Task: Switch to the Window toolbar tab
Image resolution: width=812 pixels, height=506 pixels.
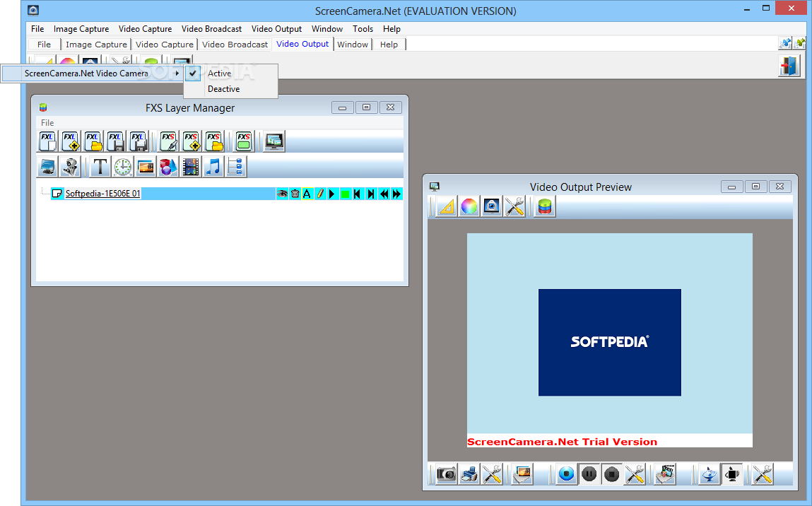Action: [352, 45]
